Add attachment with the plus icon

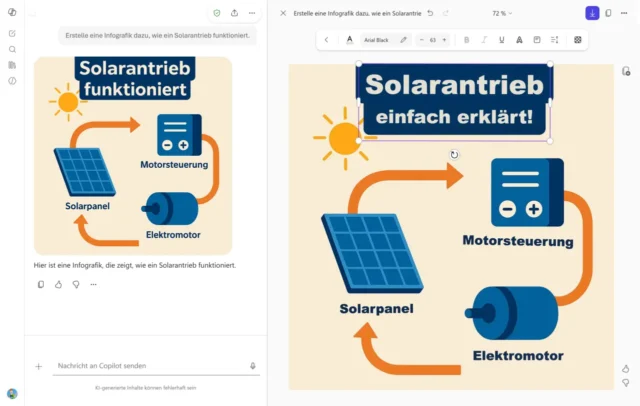[x=39, y=366]
